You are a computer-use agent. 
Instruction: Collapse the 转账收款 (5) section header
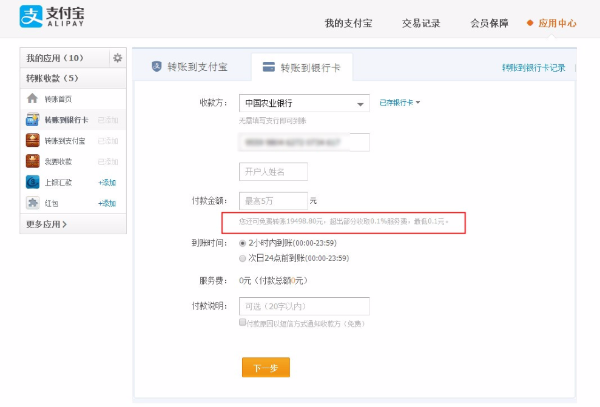click(73, 78)
